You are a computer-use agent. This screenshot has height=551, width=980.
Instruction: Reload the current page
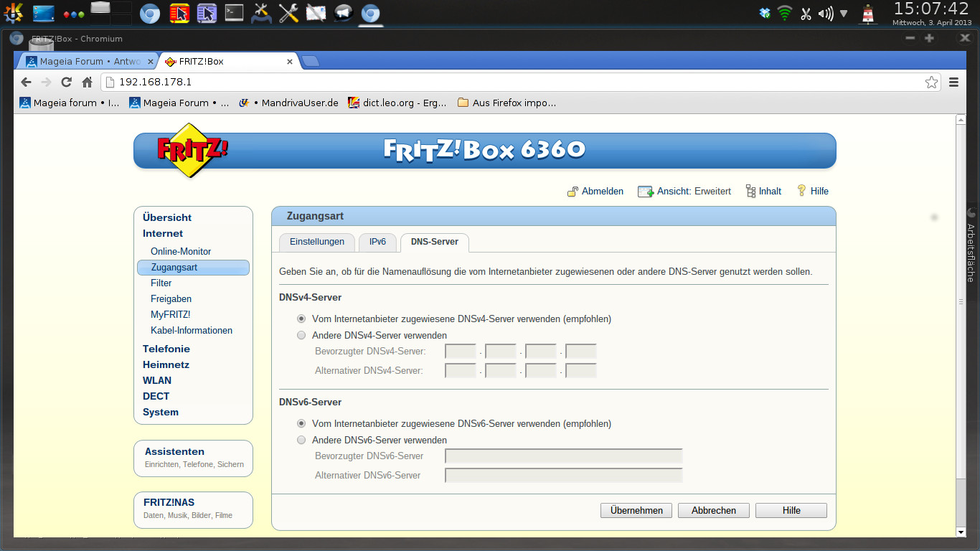[67, 82]
